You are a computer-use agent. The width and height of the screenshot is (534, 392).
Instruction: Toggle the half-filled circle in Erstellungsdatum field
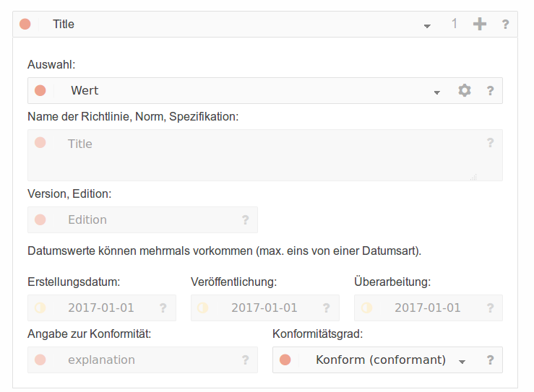(40, 308)
